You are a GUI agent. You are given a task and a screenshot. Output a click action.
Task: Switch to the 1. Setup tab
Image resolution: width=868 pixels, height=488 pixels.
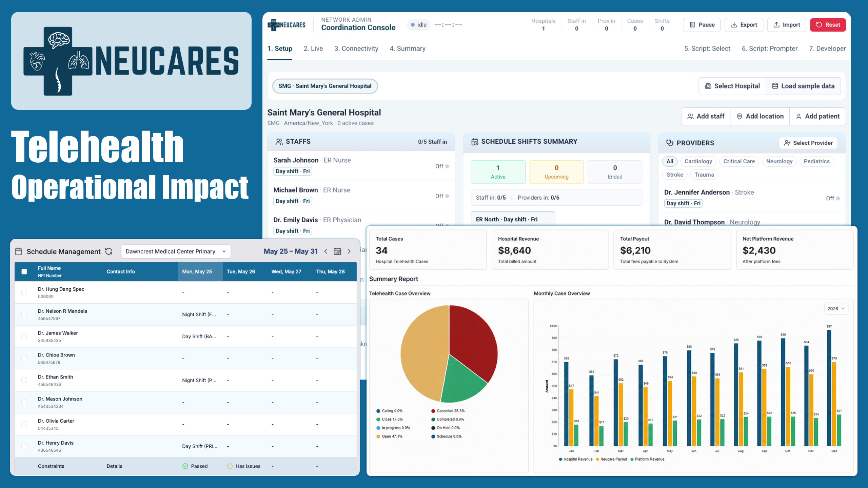point(280,48)
